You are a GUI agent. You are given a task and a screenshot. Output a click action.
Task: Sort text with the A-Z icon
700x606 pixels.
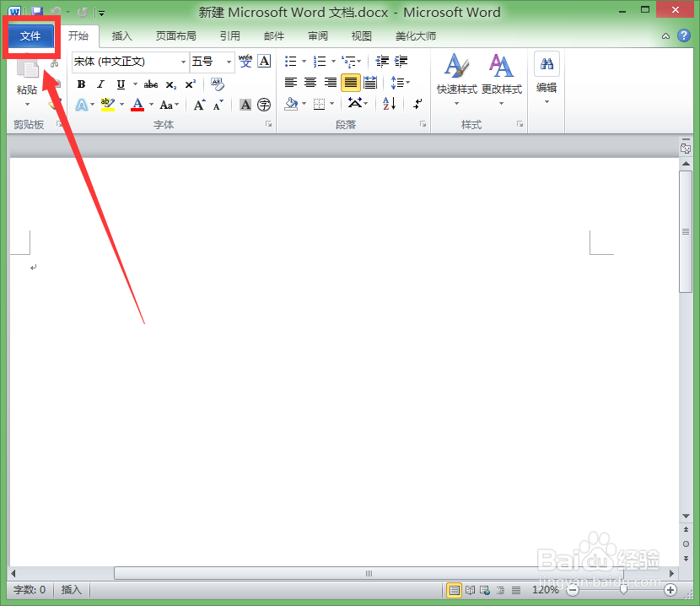[390, 104]
